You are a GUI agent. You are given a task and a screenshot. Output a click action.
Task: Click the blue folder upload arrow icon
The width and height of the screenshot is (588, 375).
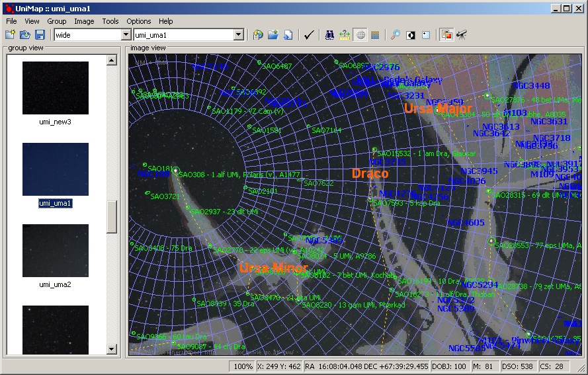pos(273,35)
